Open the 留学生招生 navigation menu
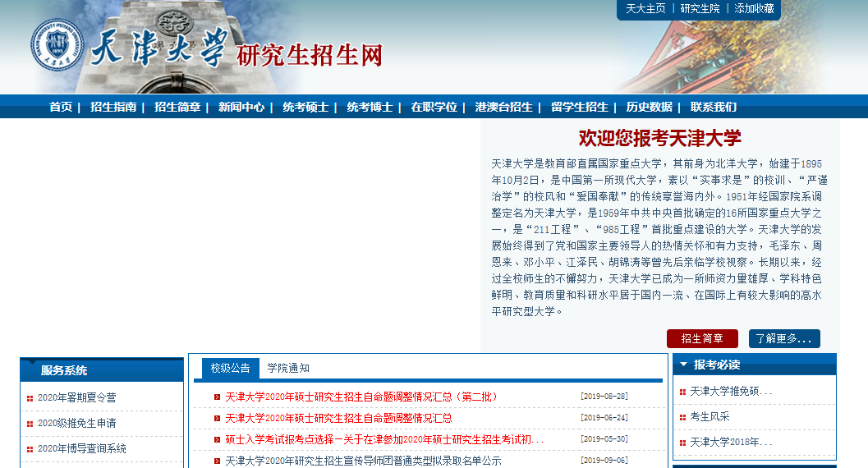 coord(580,107)
